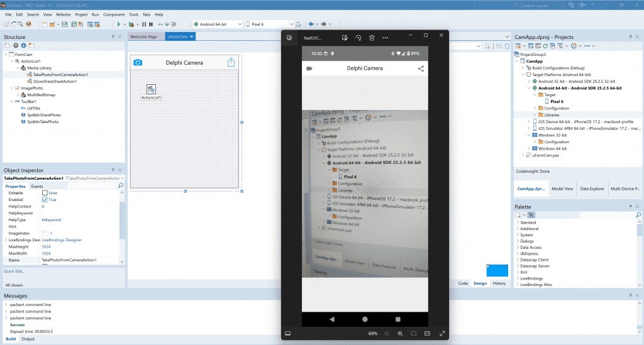Click the Save toolbar icon

pos(65,25)
